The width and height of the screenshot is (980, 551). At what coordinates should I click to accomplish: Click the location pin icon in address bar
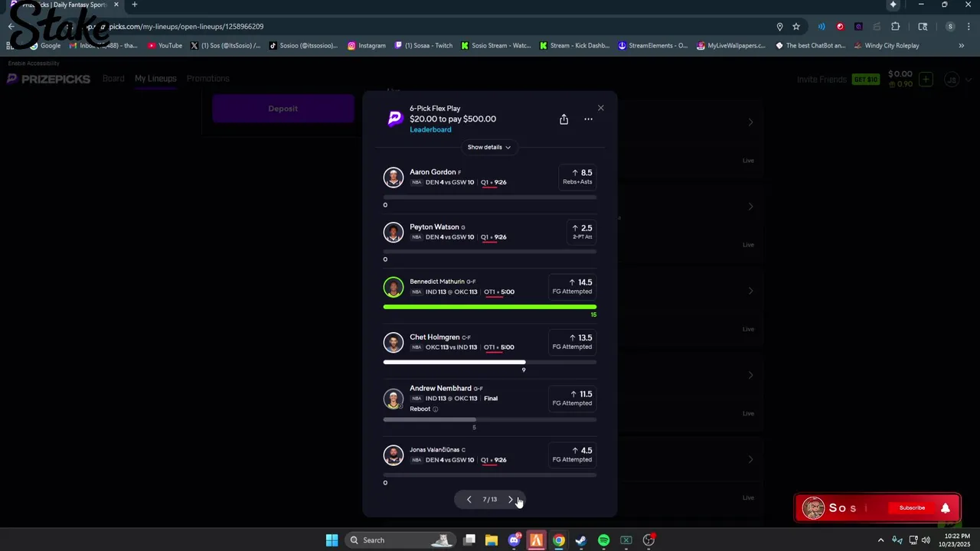click(779, 27)
